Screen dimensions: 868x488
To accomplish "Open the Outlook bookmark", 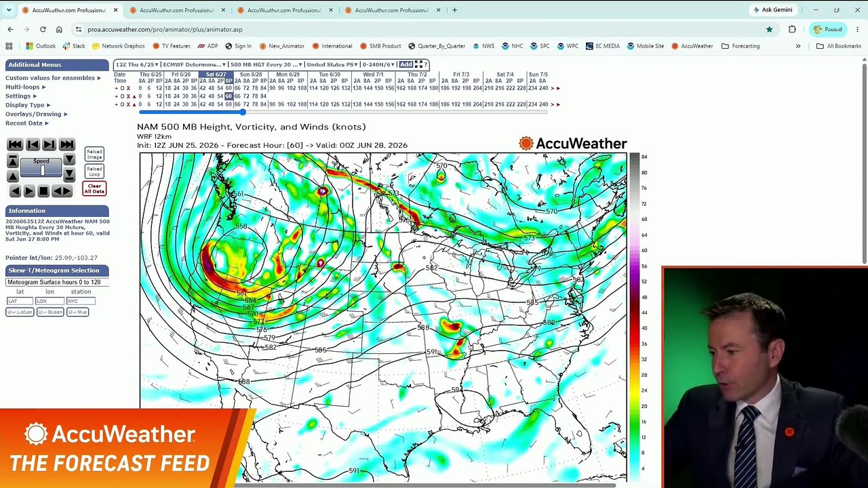I will coord(41,46).
